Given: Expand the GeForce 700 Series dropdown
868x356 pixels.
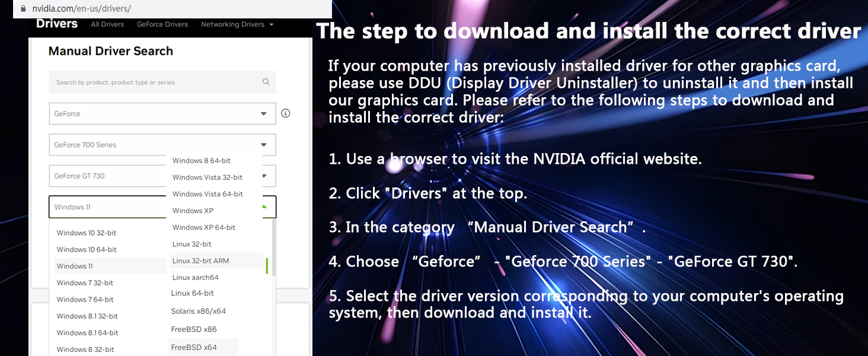Looking at the screenshot, I should [162, 145].
